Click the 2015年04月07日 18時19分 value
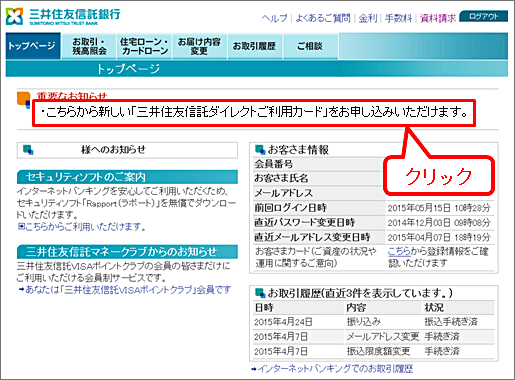The width and height of the screenshot is (515, 380). [439, 237]
